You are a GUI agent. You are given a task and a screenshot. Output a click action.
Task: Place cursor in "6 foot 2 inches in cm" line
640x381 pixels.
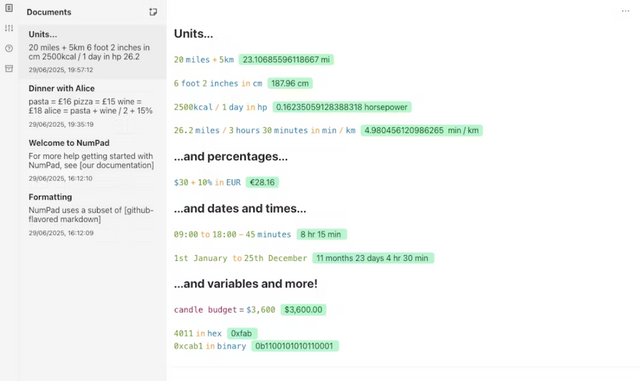coord(218,83)
